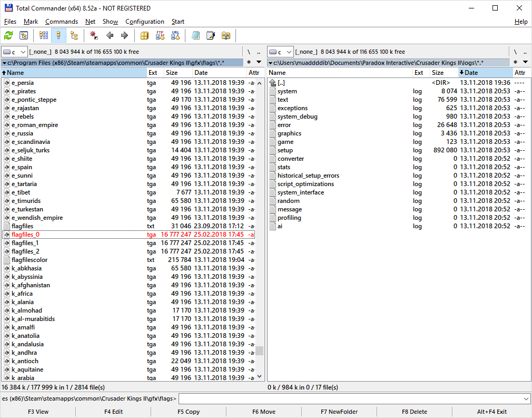Open the FTP connect icon
This screenshot has height=418, width=532.
[x=160, y=35]
